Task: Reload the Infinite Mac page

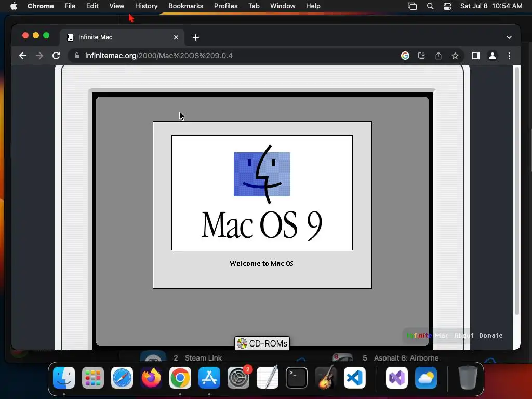Action: pos(56,56)
